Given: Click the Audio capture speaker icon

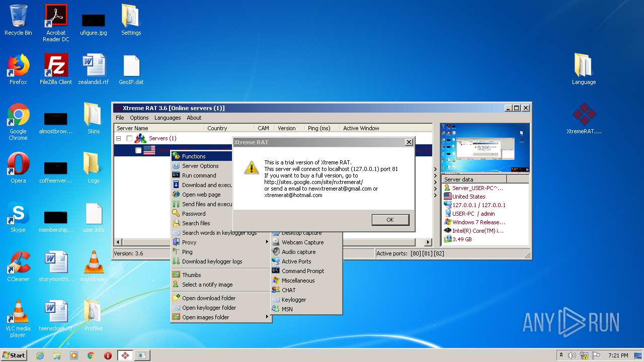Looking at the screenshot, I should (276, 252).
